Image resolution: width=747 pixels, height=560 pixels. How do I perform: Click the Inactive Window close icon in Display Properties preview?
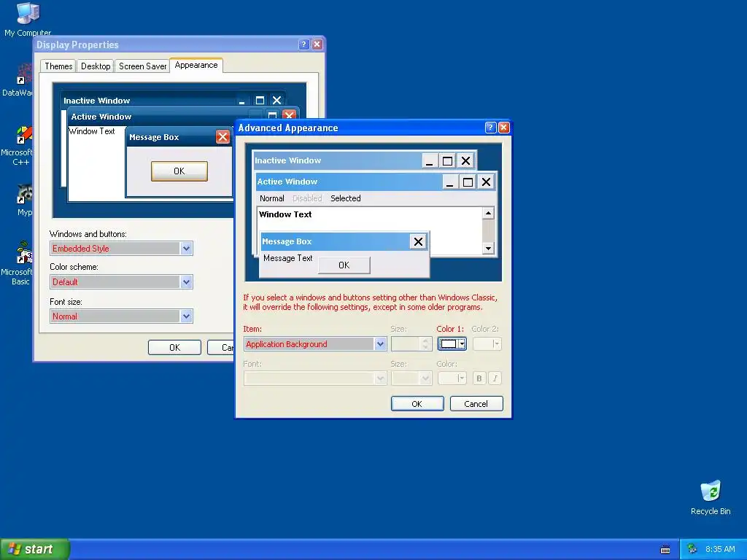pyautogui.click(x=276, y=101)
